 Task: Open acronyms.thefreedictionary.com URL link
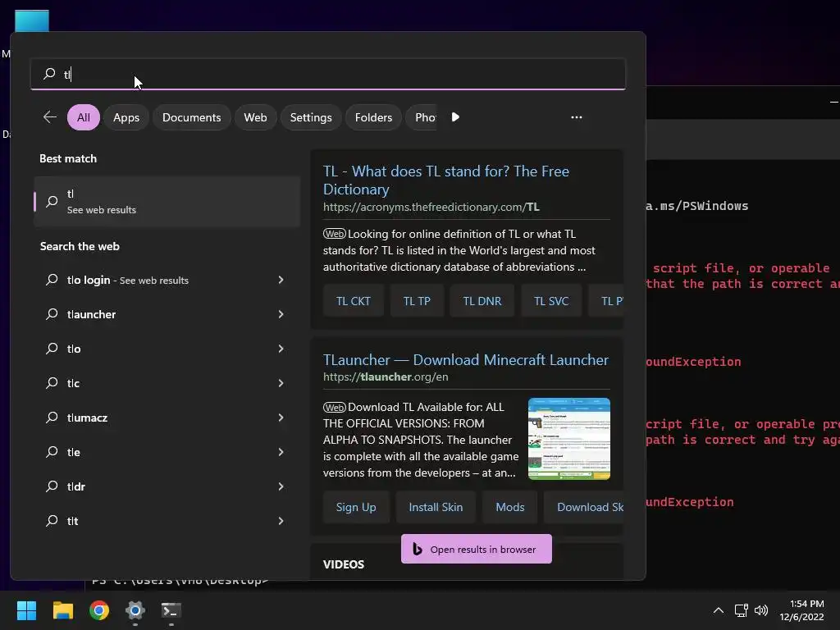431,207
